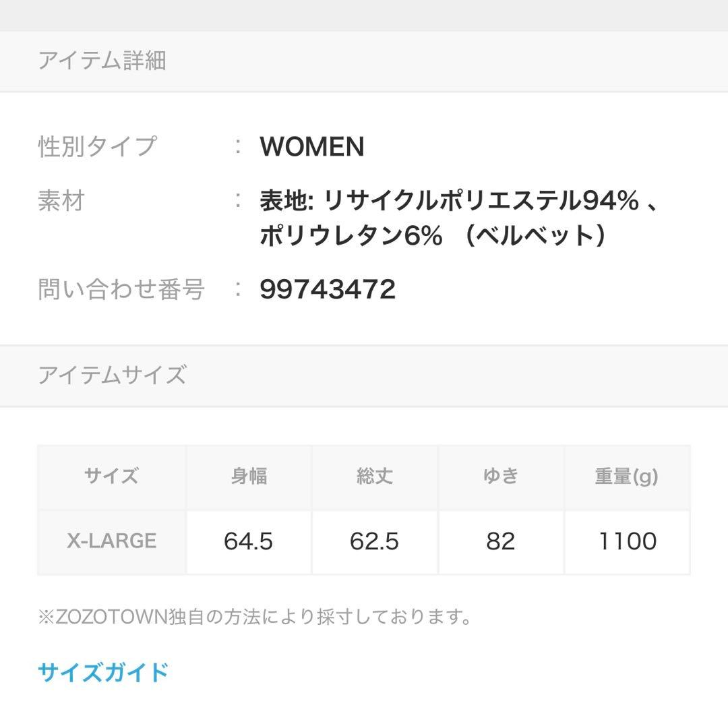Click the 1100 weight cell
The width and height of the screenshot is (728, 728).
[627, 541]
